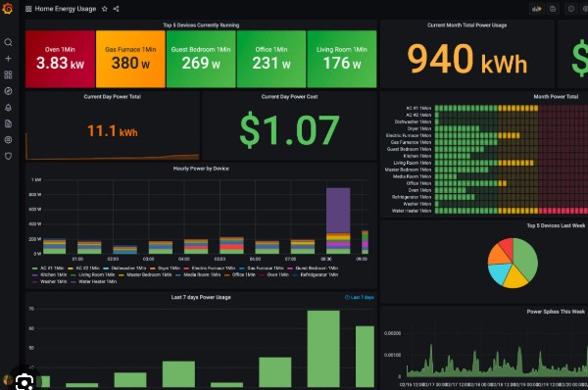The height and width of the screenshot is (390, 588).
Task: Click the 940 kWh monthly usage value
Action: point(467,59)
